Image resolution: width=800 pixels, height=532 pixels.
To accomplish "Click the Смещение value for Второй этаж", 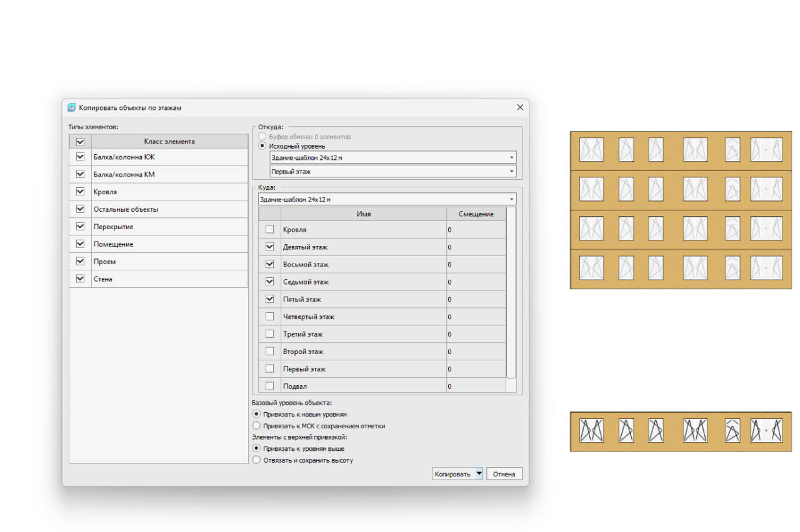I will coord(476,352).
